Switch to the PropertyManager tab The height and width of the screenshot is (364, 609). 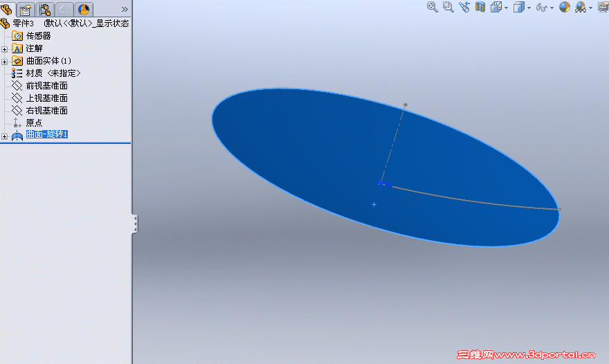26,9
